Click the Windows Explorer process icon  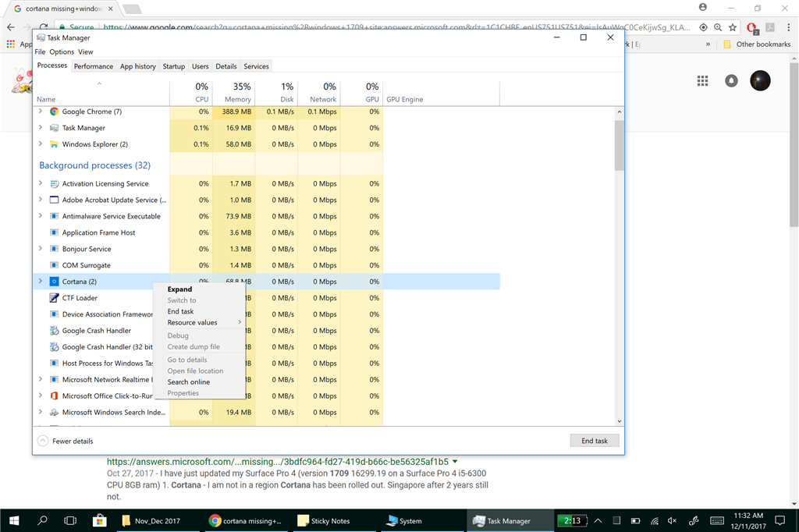click(x=54, y=144)
